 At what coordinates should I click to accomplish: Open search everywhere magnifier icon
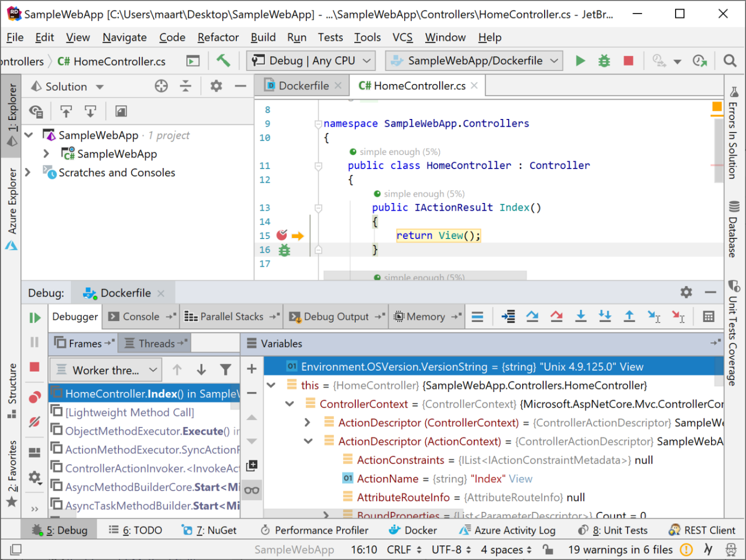(730, 61)
